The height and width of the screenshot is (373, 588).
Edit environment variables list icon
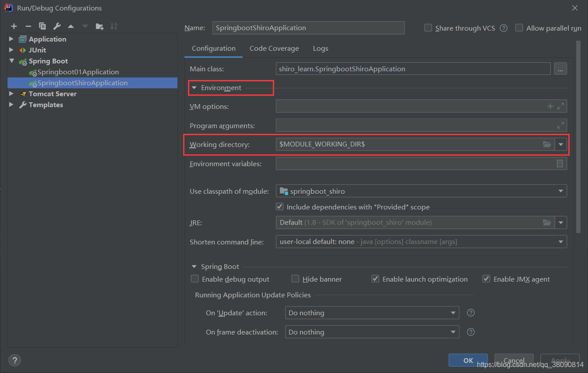tap(560, 164)
